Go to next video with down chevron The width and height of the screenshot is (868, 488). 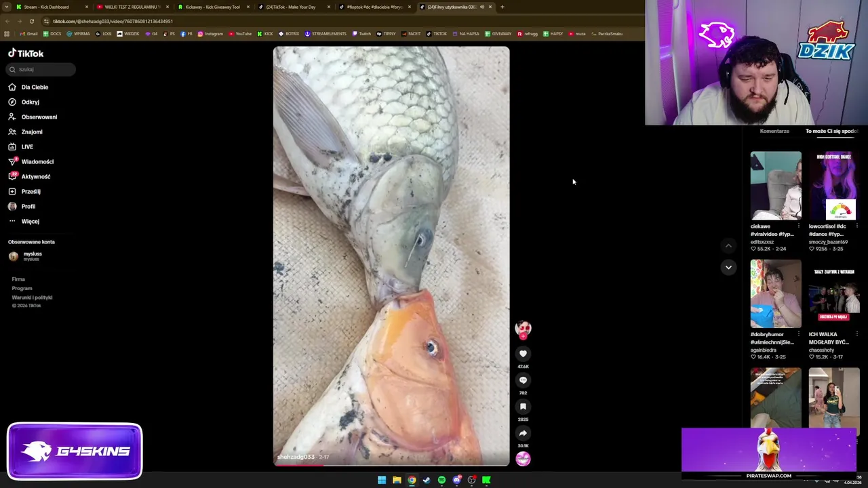728,267
